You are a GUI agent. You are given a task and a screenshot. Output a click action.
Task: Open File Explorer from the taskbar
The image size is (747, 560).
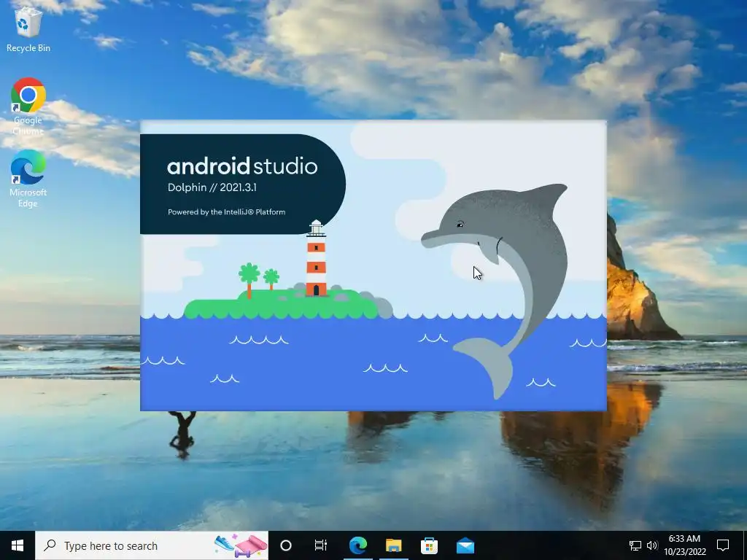[393, 545]
